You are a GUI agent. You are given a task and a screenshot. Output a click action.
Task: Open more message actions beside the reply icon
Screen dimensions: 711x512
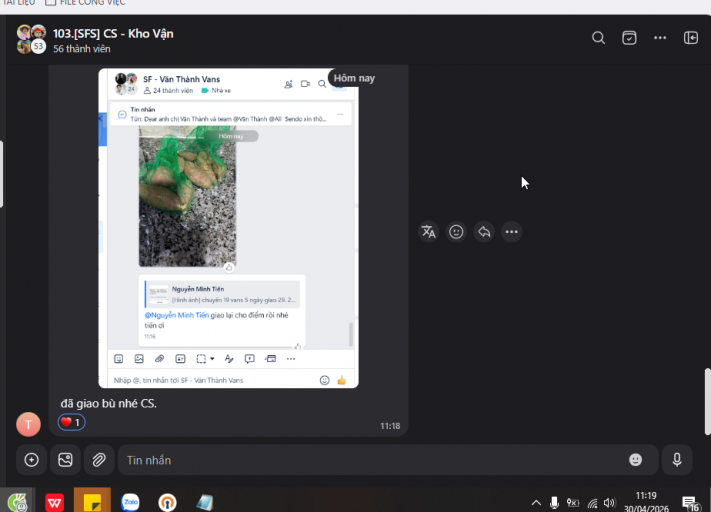511,232
